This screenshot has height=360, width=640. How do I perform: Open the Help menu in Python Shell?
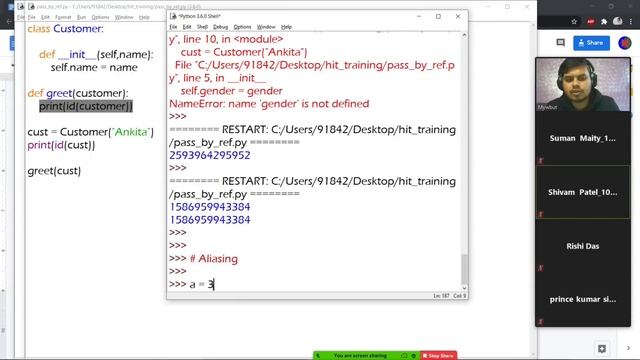[287, 27]
